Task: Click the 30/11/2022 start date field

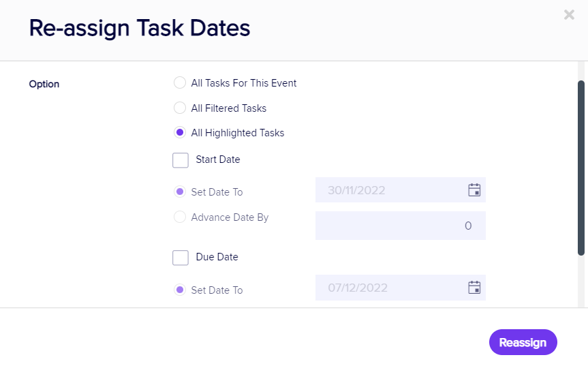Action: click(392, 190)
